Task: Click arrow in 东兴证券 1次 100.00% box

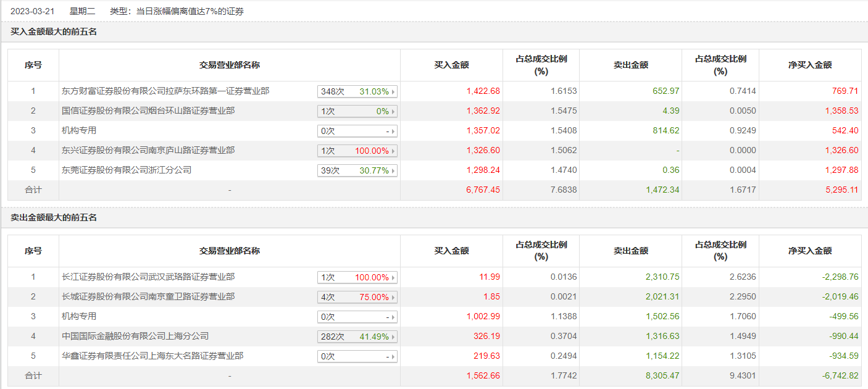Action: [x=393, y=151]
